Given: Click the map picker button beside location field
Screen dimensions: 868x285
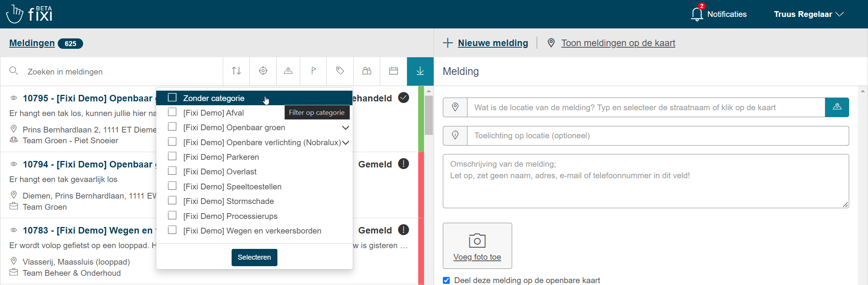Looking at the screenshot, I should click(x=837, y=107).
